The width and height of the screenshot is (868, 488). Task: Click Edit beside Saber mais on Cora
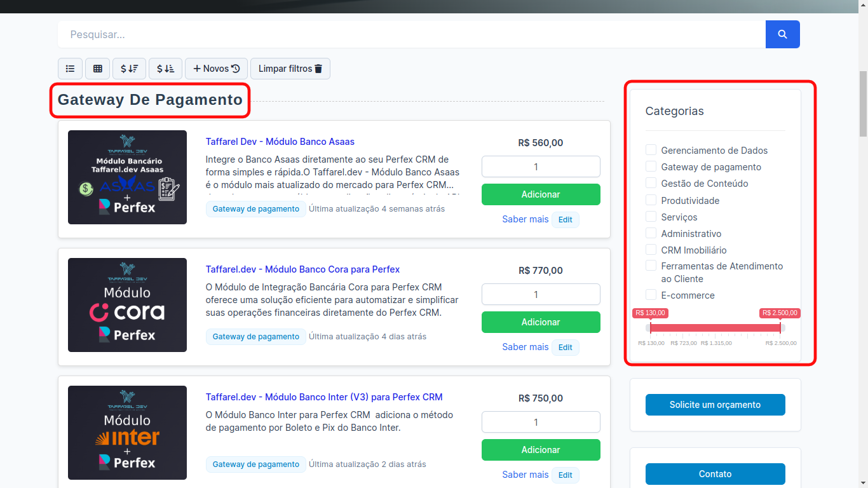[565, 347]
